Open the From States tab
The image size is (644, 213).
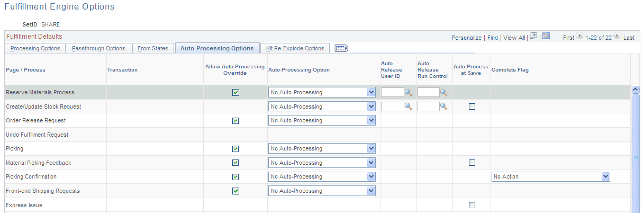(x=152, y=48)
